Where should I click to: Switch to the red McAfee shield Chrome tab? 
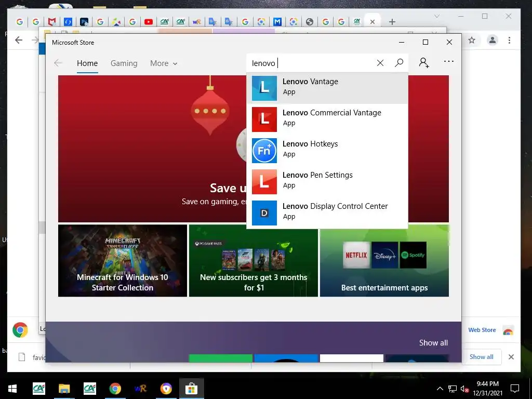click(52, 22)
